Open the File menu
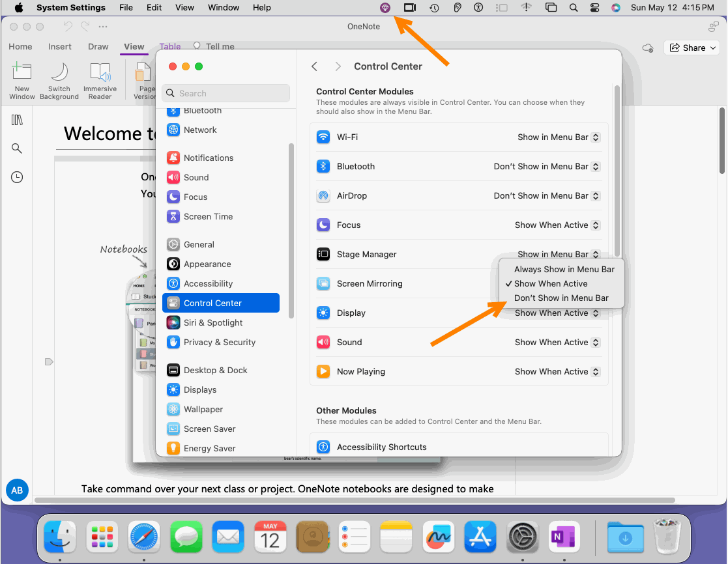Viewport: 728px width, 564px height. click(x=126, y=7)
